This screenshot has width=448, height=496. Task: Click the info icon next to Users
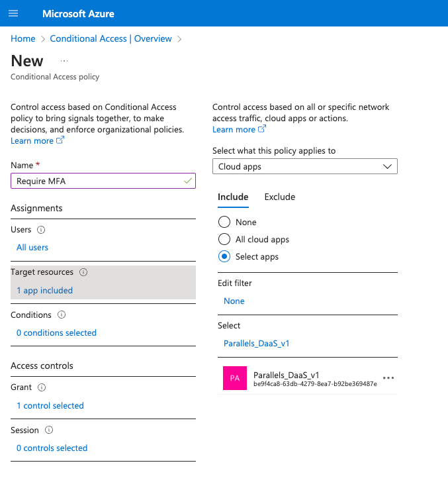(x=41, y=230)
